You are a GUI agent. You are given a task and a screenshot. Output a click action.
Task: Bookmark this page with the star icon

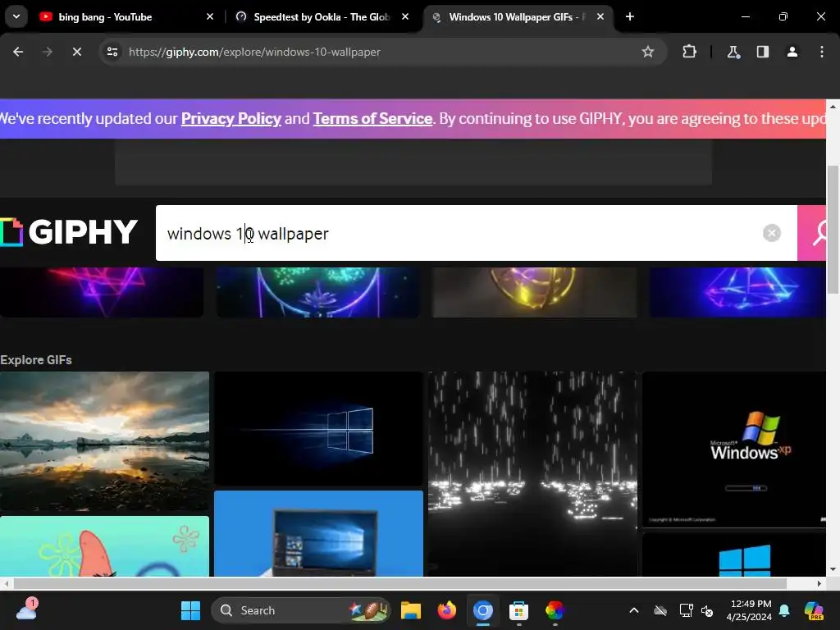click(x=648, y=52)
